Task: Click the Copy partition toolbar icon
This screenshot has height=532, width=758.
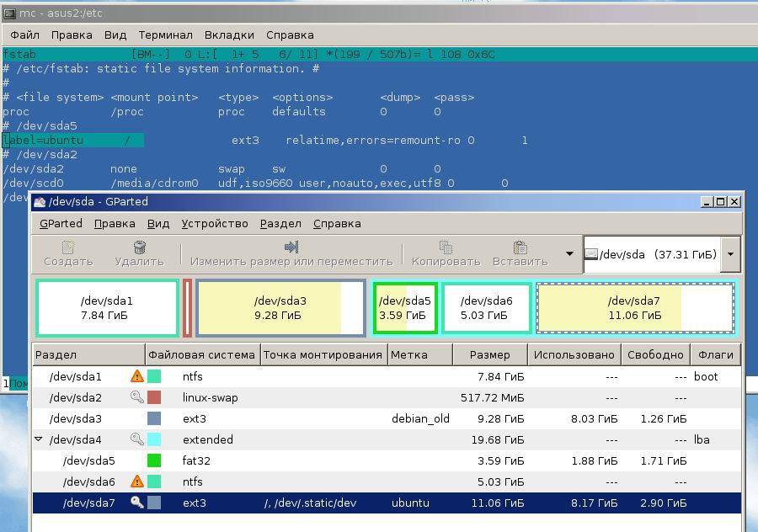Action: [x=446, y=247]
